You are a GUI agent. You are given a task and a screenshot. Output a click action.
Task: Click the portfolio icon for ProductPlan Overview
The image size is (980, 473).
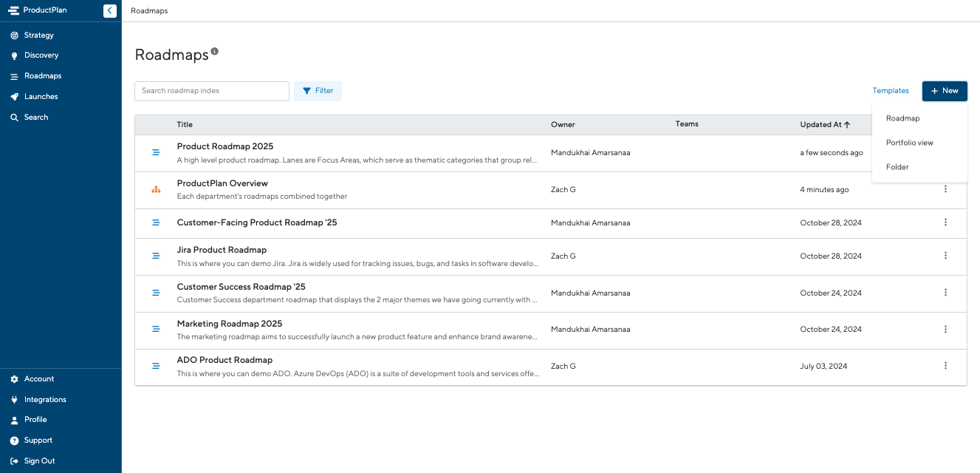click(156, 190)
